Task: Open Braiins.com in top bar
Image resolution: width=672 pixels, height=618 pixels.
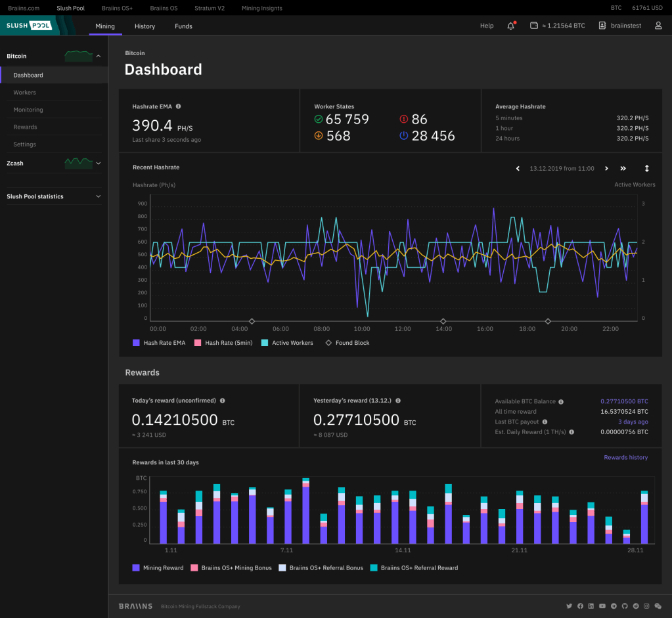Action: (x=24, y=8)
